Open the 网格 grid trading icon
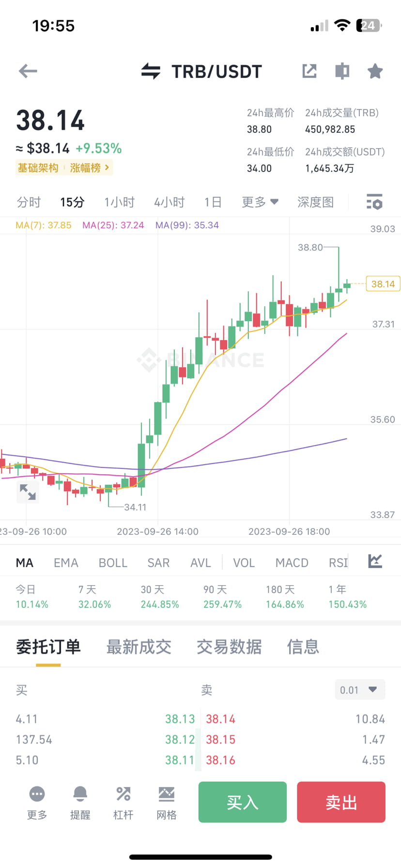Viewport: 401px width, 868px height. (166, 794)
